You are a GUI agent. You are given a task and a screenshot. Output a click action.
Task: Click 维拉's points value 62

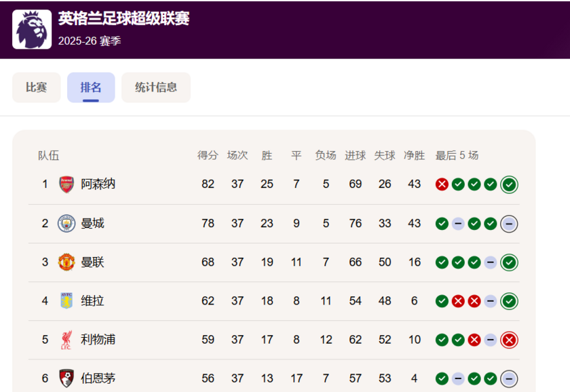click(208, 301)
